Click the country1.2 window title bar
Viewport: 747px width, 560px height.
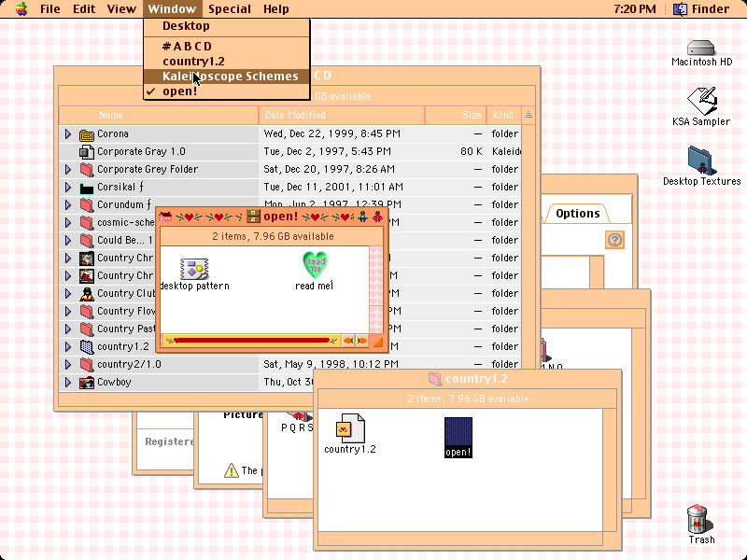(468, 379)
